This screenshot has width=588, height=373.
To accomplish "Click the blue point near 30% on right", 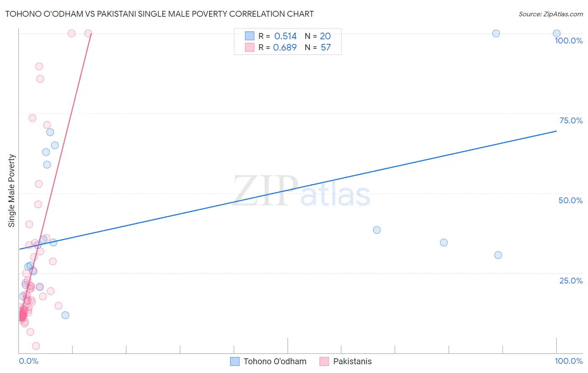I will (x=498, y=255).
